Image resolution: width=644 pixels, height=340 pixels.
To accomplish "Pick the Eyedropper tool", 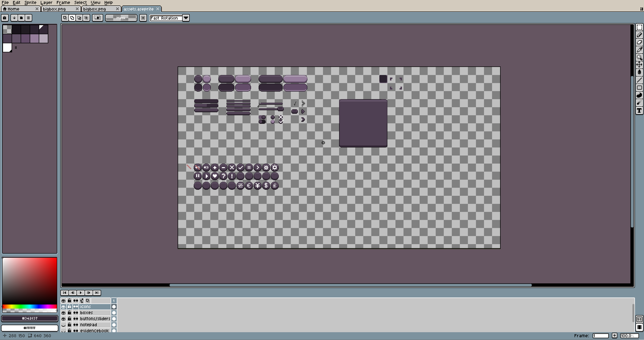I will 639,50.
